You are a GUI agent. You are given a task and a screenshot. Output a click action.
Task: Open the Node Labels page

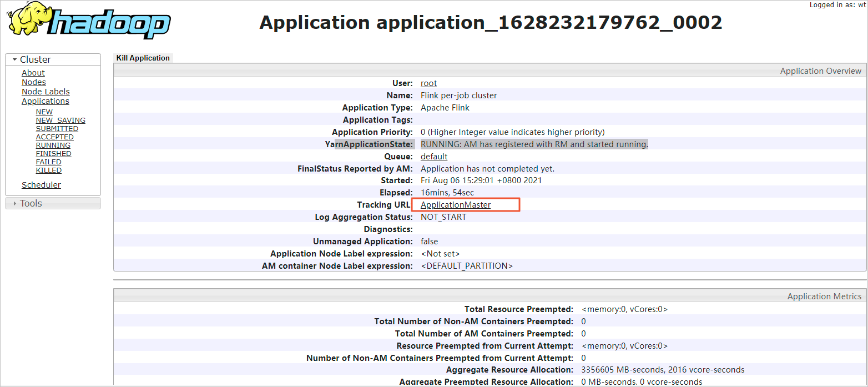[46, 92]
